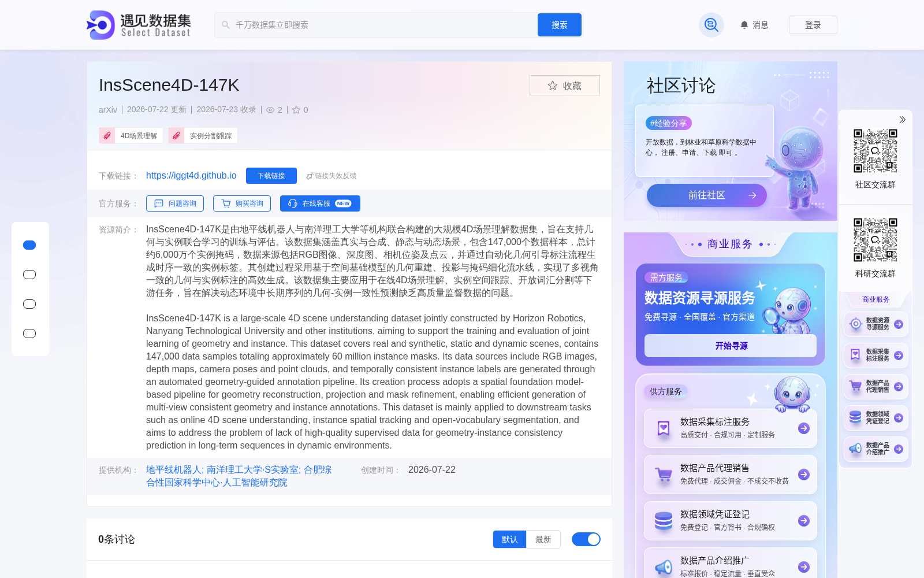Collapse the right sidebar with double chevron
The width and height of the screenshot is (924, 578).
tap(902, 120)
